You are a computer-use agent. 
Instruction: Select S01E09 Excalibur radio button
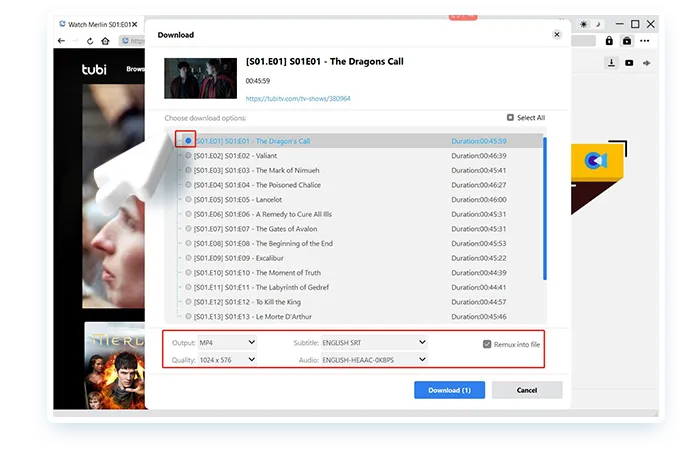tap(188, 258)
